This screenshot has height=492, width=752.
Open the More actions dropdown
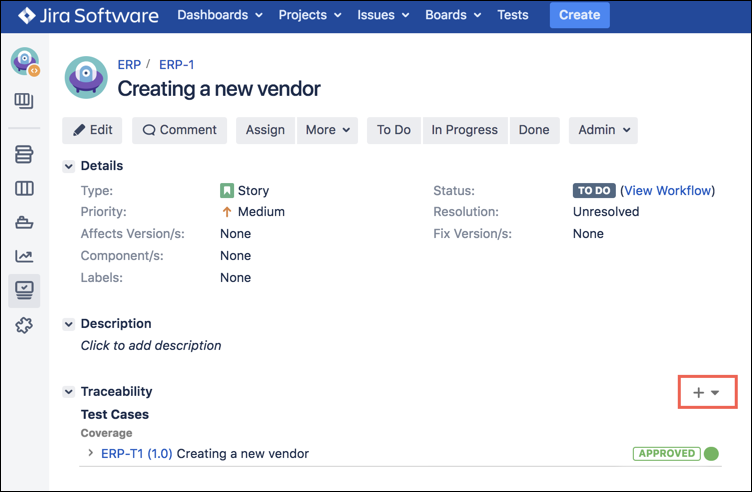pos(328,130)
